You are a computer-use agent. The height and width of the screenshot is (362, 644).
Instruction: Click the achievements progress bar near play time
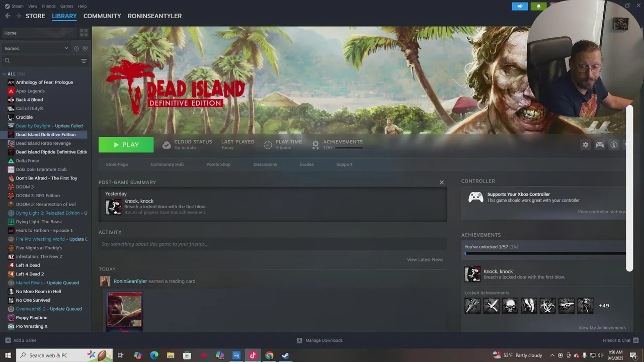point(349,148)
